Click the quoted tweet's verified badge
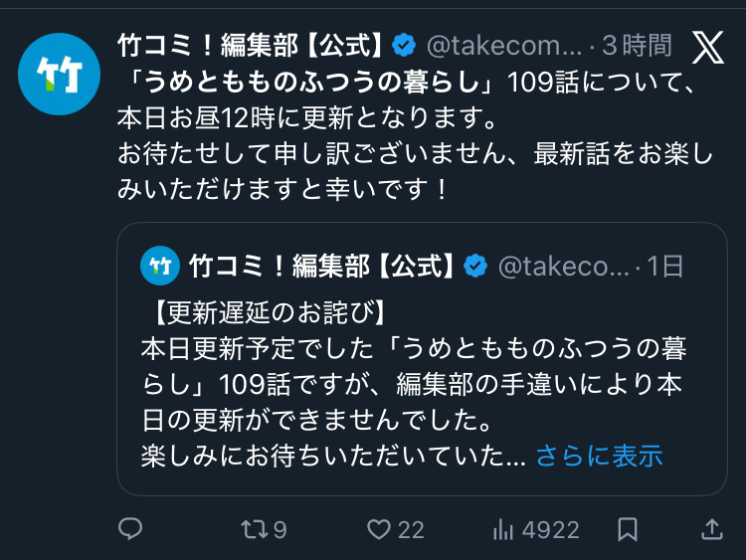 (x=475, y=266)
